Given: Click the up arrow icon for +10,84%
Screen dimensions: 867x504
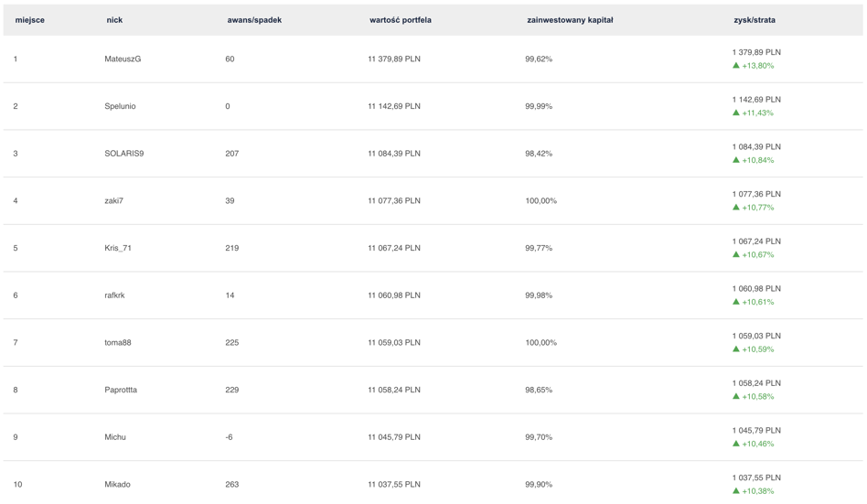Looking at the screenshot, I should tap(735, 160).
